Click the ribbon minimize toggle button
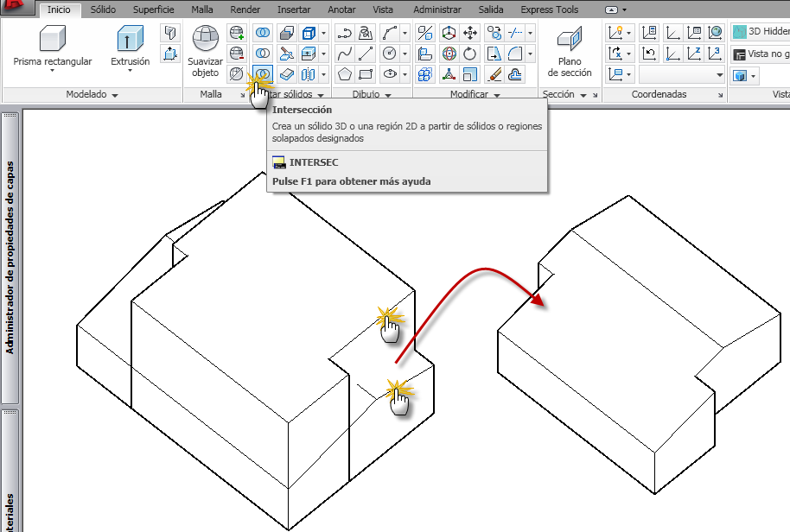This screenshot has height=532, width=790. (x=611, y=9)
